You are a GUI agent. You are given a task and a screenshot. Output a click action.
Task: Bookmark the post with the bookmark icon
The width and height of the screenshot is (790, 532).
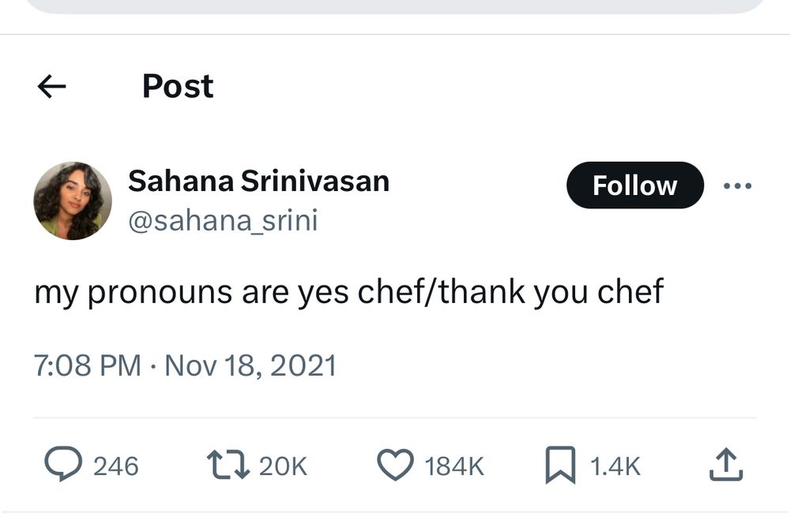(x=560, y=465)
